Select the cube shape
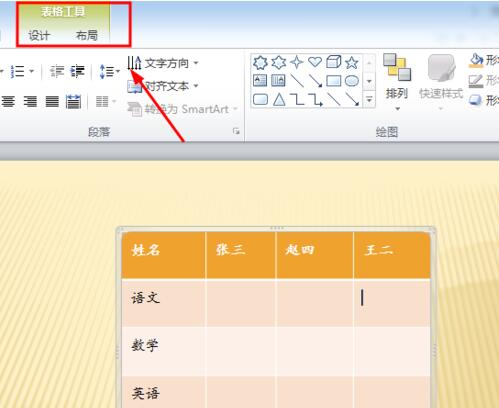499x408 pixels. (x=333, y=62)
